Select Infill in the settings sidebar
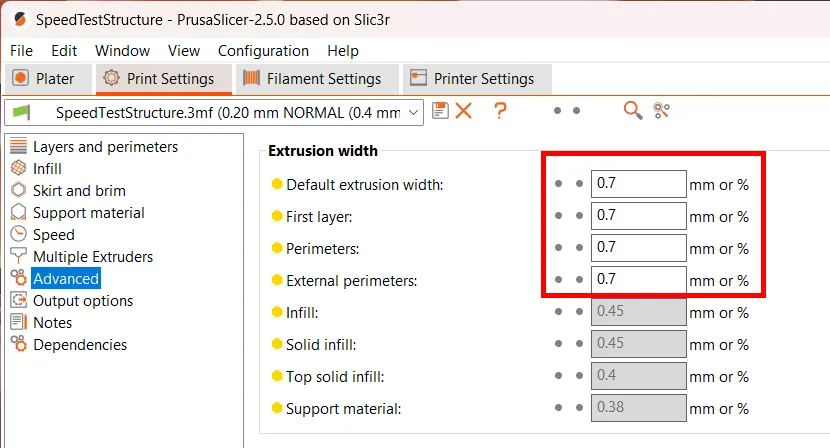 [47, 169]
